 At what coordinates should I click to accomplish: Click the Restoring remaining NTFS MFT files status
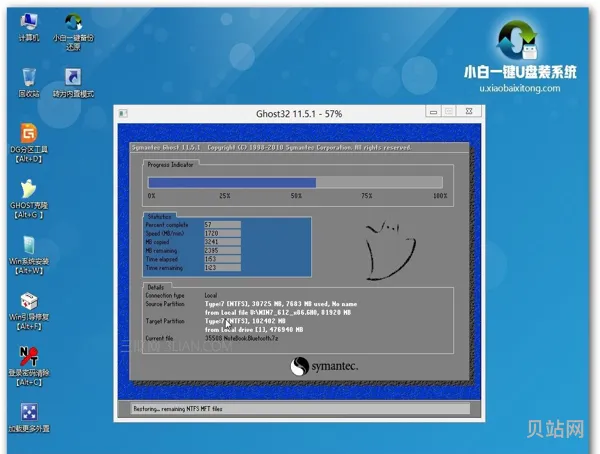pos(178,409)
